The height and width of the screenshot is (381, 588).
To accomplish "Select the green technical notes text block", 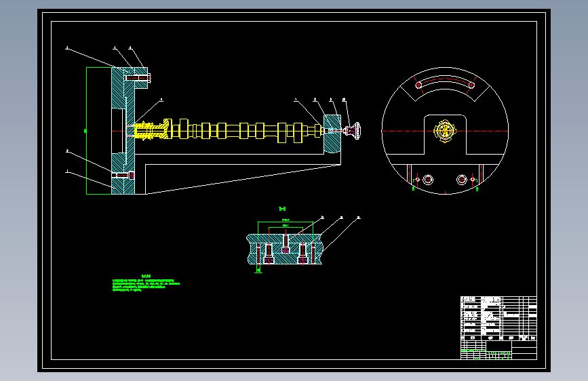I will [146, 283].
